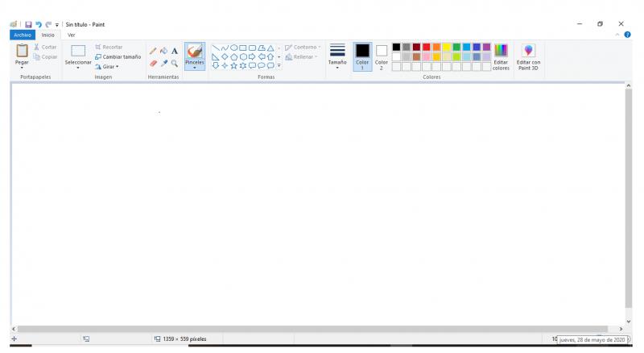This screenshot has height=353, width=644.
Task: Select the Text tool
Action: pyautogui.click(x=174, y=51)
